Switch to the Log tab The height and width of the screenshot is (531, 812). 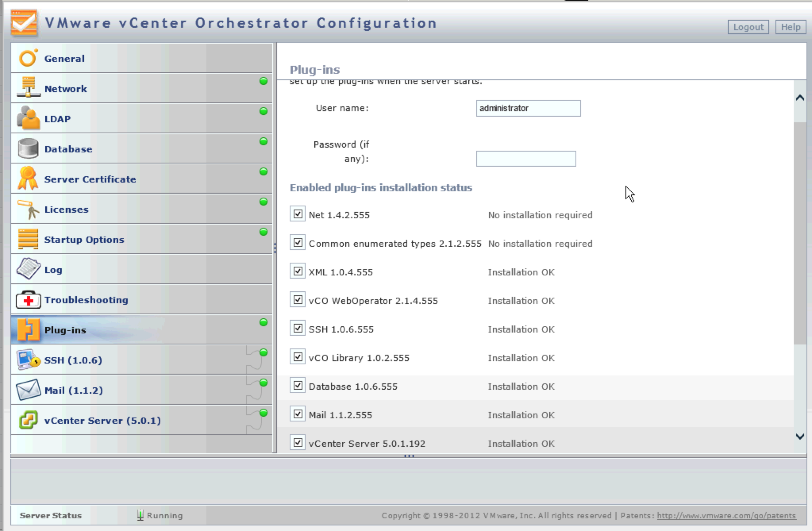point(53,270)
